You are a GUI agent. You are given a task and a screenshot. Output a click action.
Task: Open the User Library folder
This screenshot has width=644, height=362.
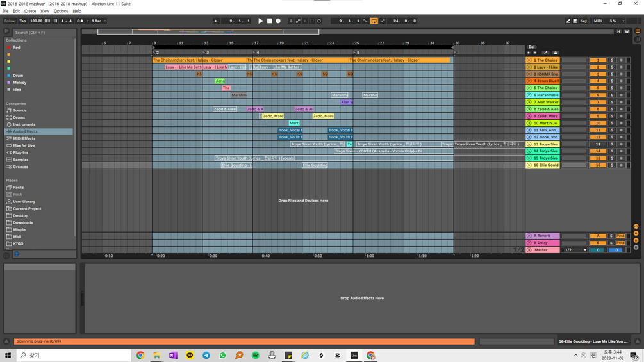point(24,202)
